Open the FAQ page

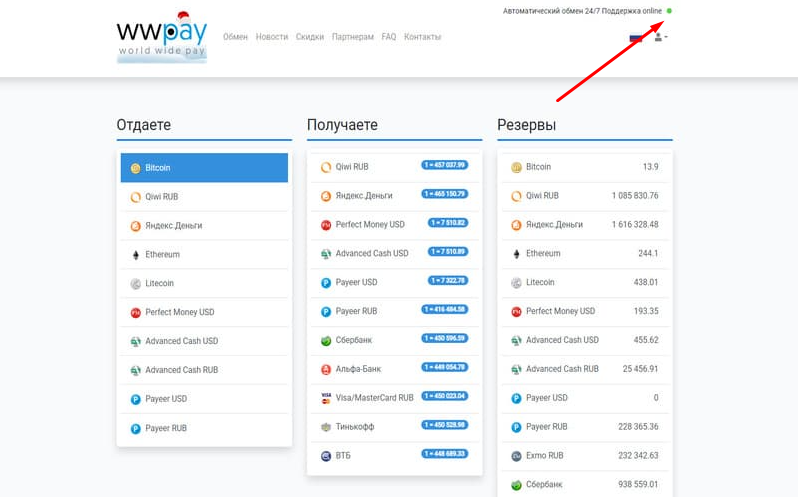tap(389, 37)
